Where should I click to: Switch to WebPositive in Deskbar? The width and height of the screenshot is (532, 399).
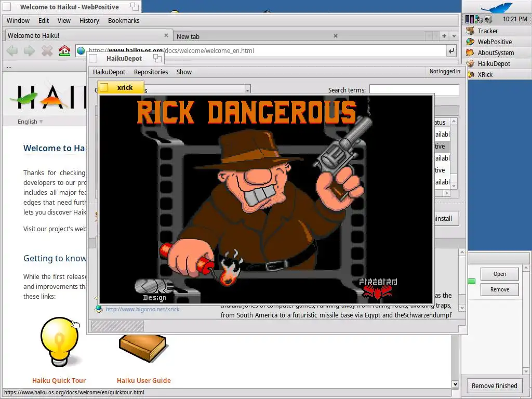click(x=497, y=42)
